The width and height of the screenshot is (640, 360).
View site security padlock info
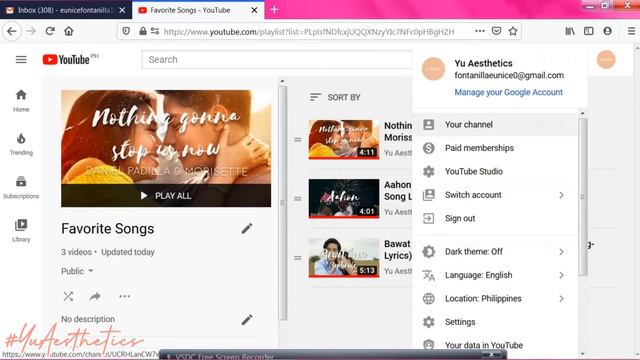(142, 31)
